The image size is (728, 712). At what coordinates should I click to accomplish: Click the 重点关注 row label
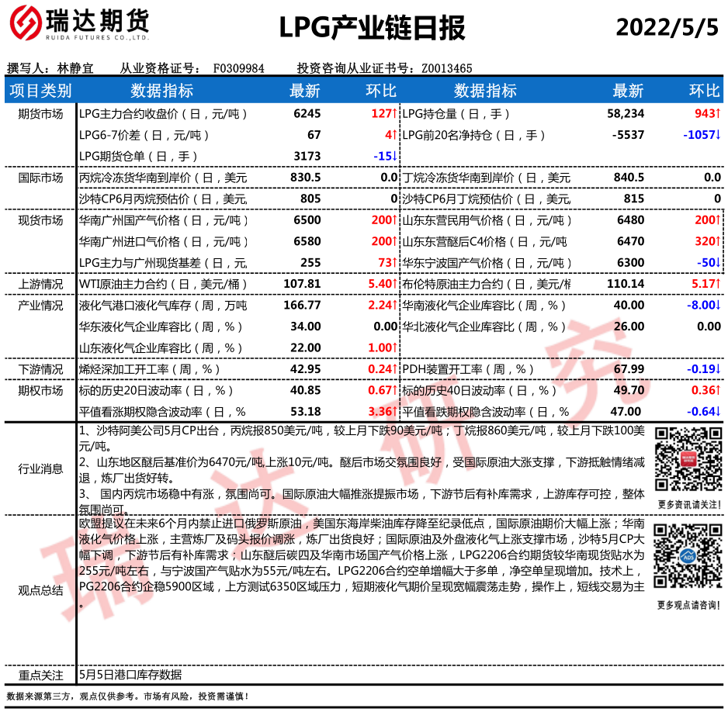point(40,675)
